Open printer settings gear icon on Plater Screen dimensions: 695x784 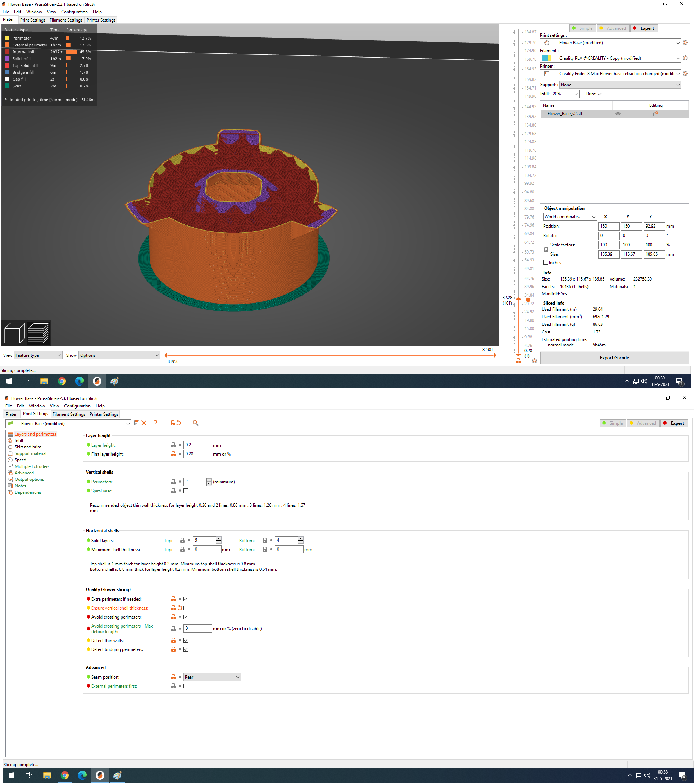click(685, 73)
